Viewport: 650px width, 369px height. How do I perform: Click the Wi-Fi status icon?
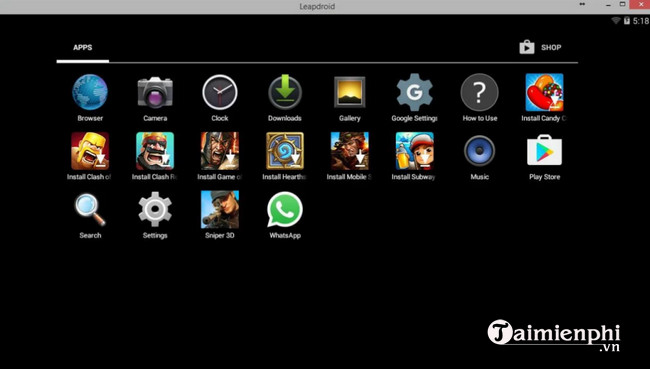pyautogui.click(x=616, y=20)
